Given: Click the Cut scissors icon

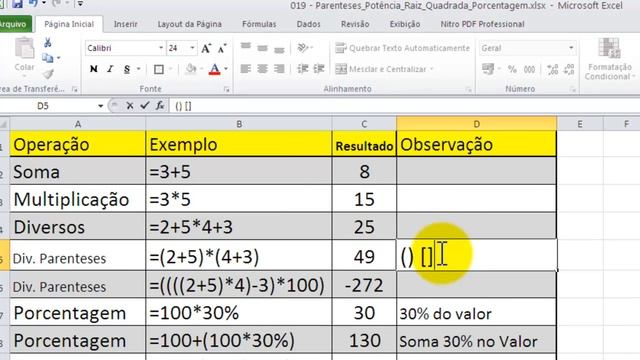Looking at the screenshot, I should coord(48,42).
